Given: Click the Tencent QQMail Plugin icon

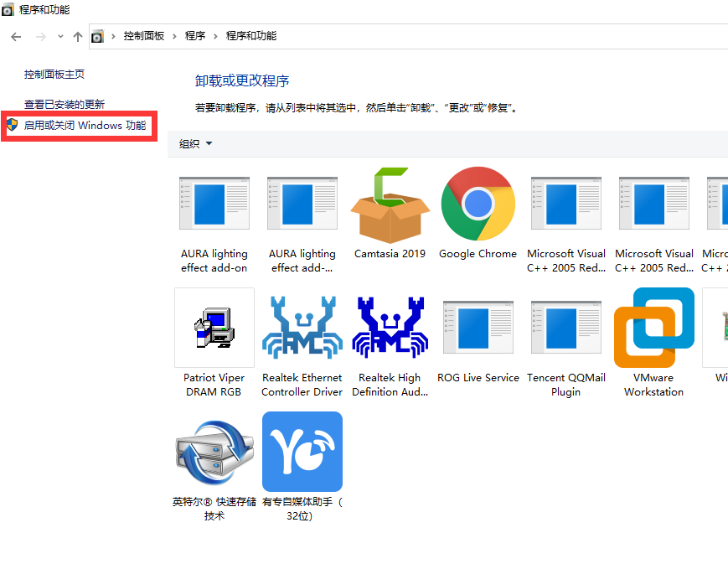Looking at the screenshot, I should click(x=565, y=328).
